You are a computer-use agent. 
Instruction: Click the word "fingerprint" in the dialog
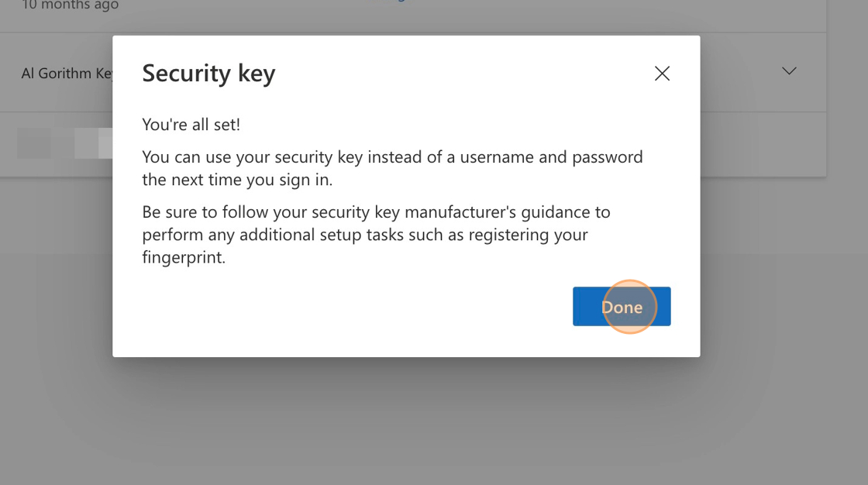tap(184, 257)
